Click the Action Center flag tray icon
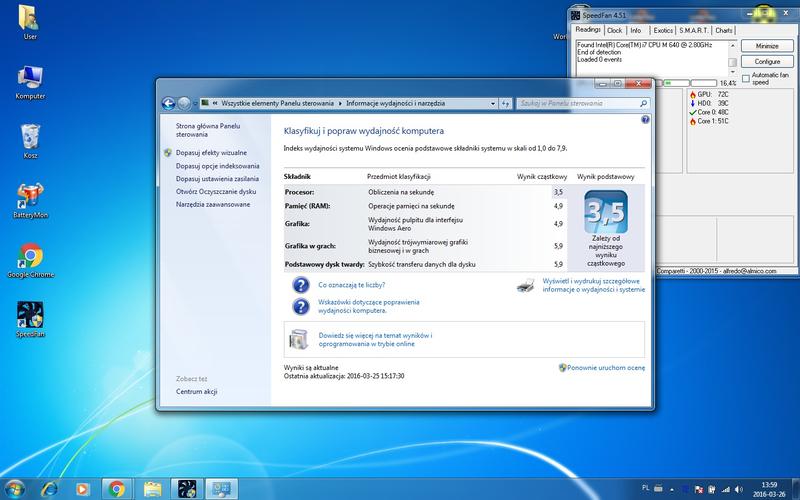Screen dimensions: 800x500 click(x=698, y=490)
